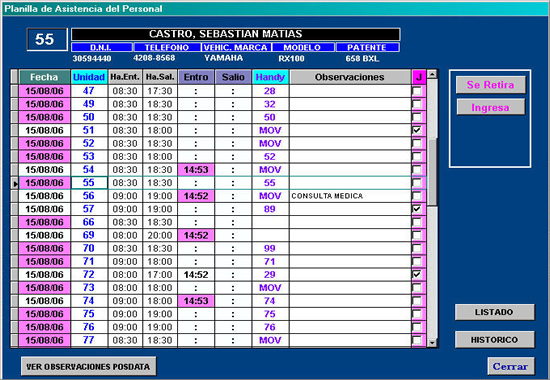Image resolution: width=550 pixels, height=380 pixels.
Task: Click the row selector for unit 47
Action: [x=14, y=91]
